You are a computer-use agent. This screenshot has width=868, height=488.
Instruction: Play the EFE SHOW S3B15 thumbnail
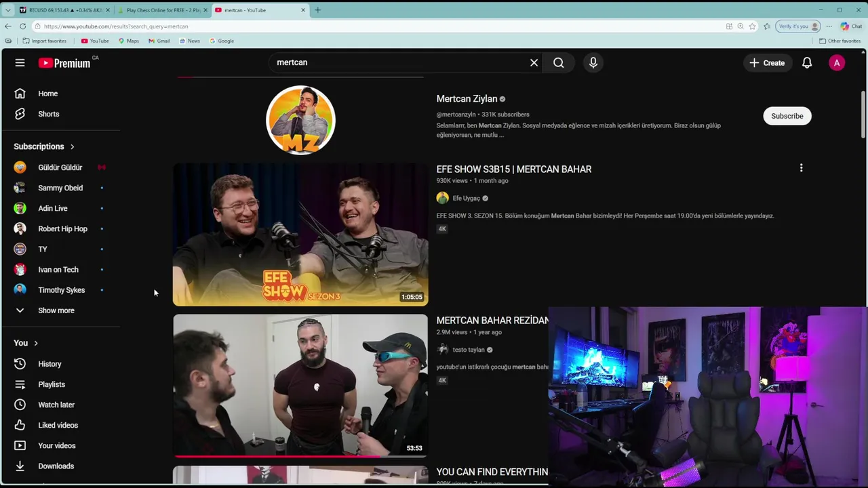click(x=300, y=235)
